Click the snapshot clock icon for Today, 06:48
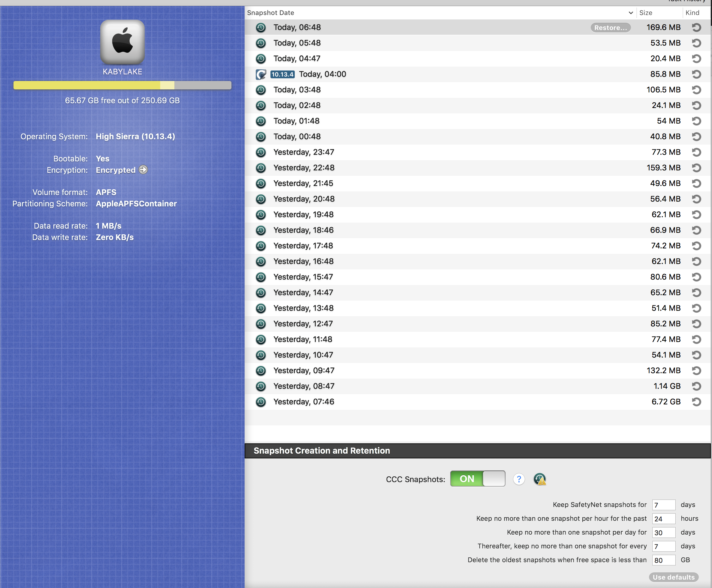The width and height of the screenshot is (712, 588). point(261,27)
